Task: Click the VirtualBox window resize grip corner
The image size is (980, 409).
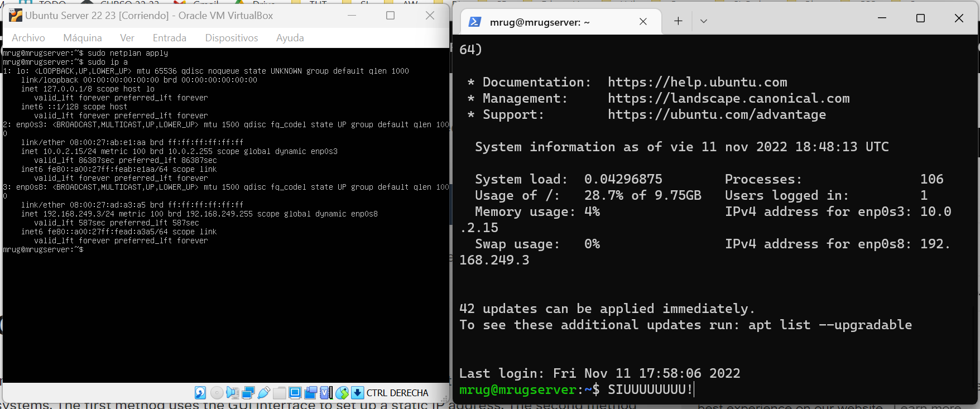Action: click(x=444, y=399)
